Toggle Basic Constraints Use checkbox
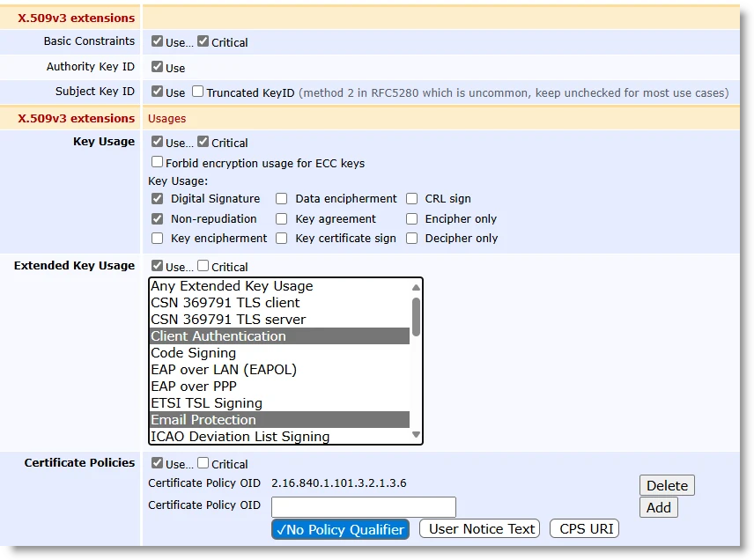 [157, 41]
